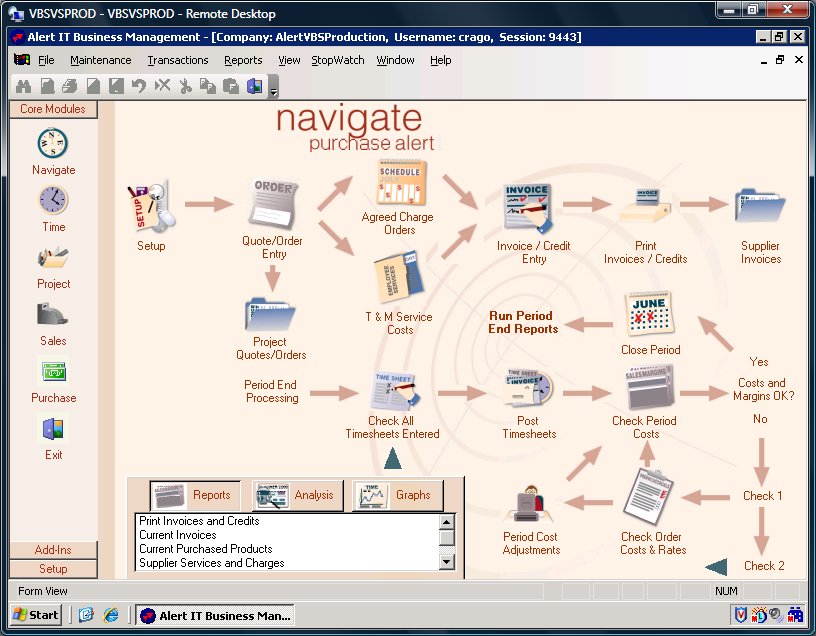
Task: Click report list scroll up arrow
Action: (447, 521)
